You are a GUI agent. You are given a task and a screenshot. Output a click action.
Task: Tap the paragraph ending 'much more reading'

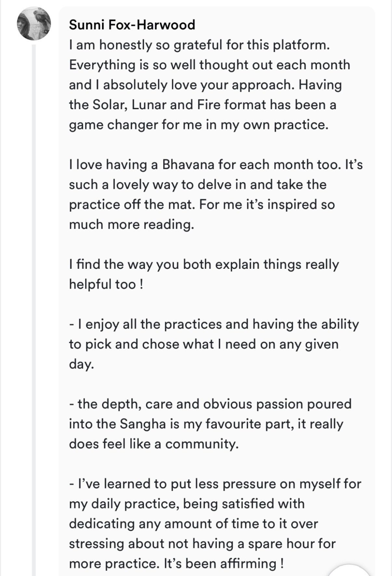point(216,194)
